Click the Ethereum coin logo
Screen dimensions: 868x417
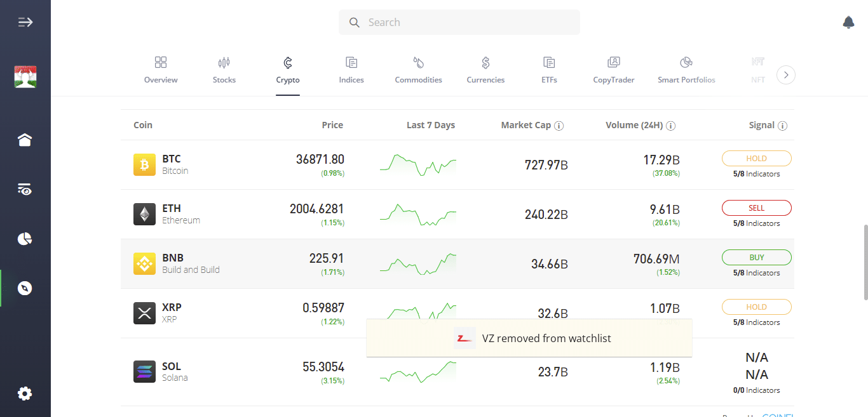(144, 214)
